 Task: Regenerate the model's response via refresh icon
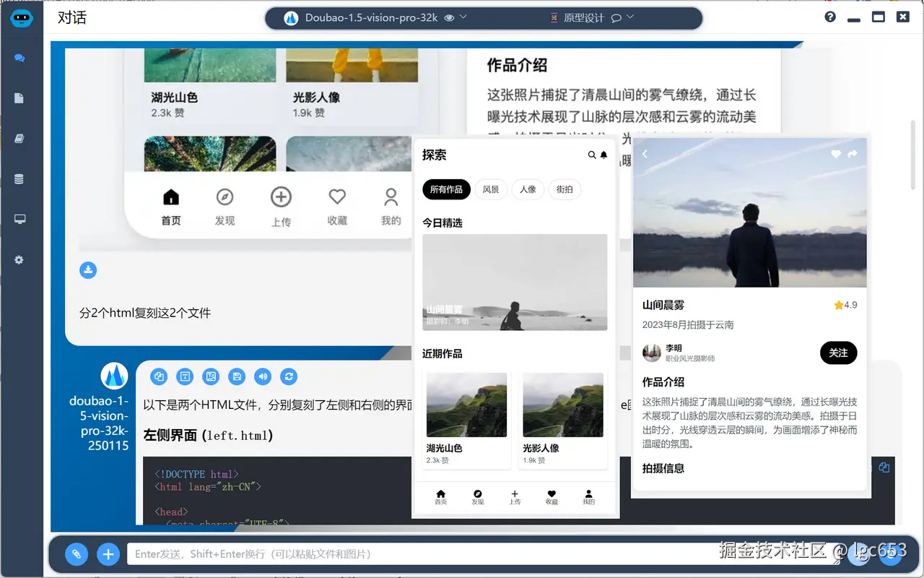click(x=289, y=376)
